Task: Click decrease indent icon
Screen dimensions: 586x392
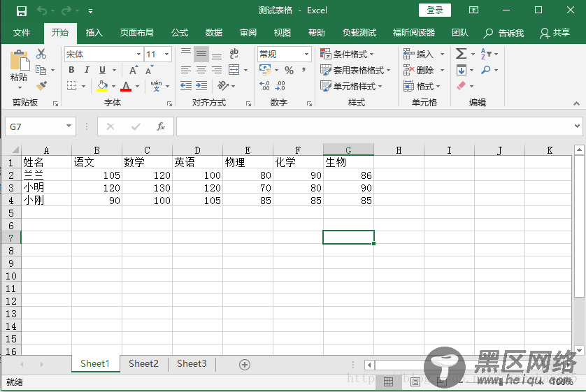Action: click(186, 86)
